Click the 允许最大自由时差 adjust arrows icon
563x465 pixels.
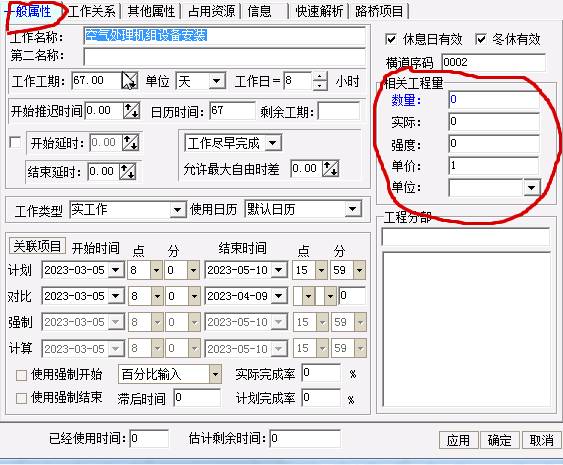(330, 168)
